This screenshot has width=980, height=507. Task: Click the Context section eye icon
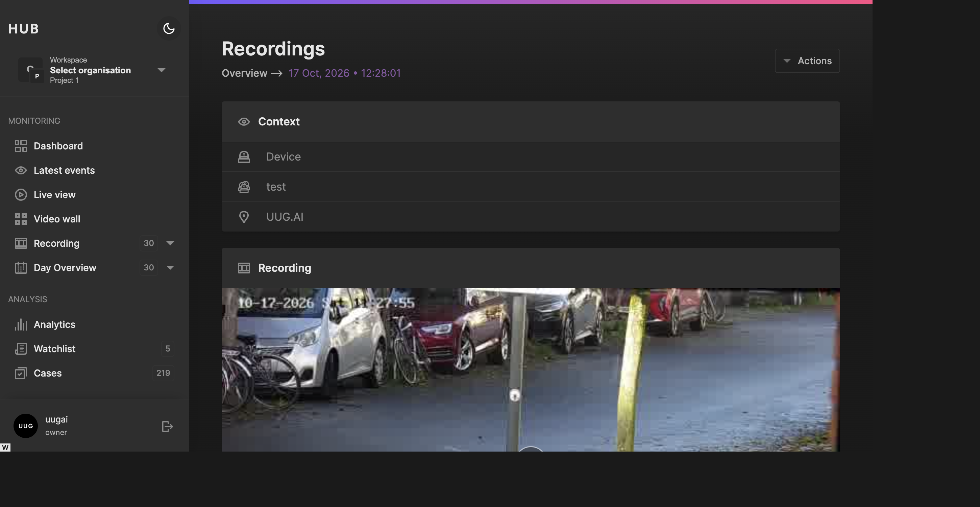[244, 122]
